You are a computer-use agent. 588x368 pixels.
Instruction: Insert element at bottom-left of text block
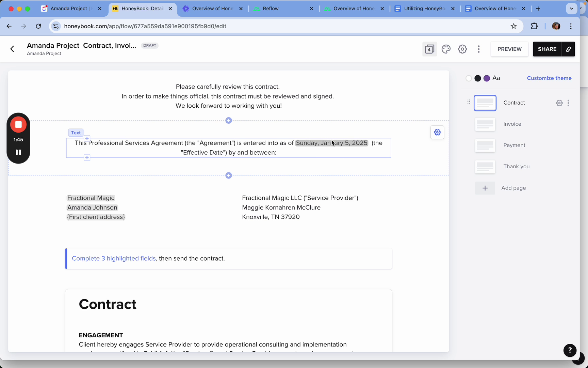point(87,157)
